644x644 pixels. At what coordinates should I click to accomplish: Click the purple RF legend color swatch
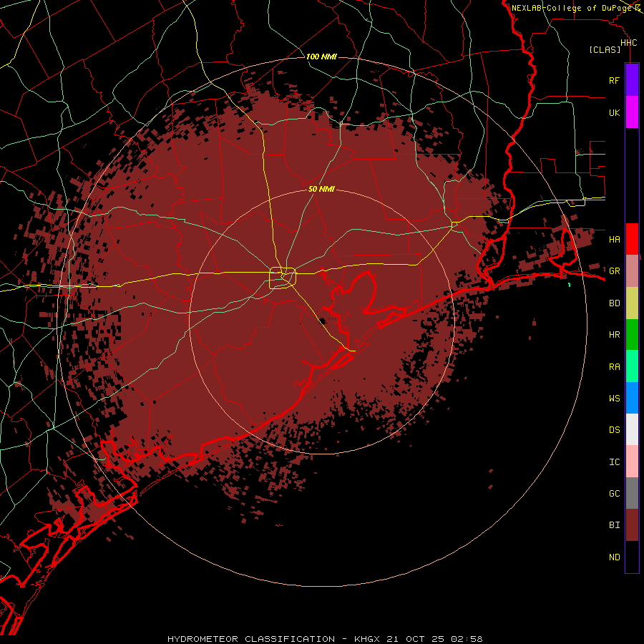click(632, 80)
